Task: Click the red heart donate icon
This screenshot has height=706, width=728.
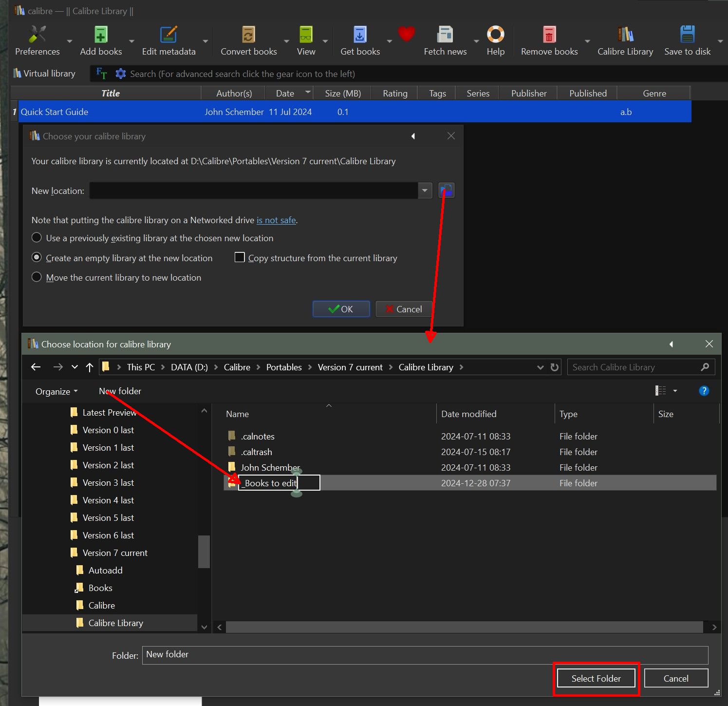Action: (x=406, y=34)
